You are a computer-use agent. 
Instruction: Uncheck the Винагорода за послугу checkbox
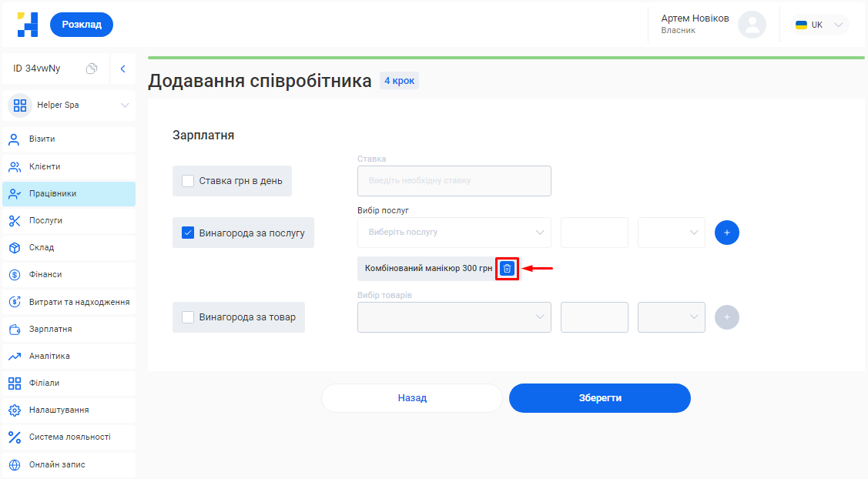tap(188, 233)
